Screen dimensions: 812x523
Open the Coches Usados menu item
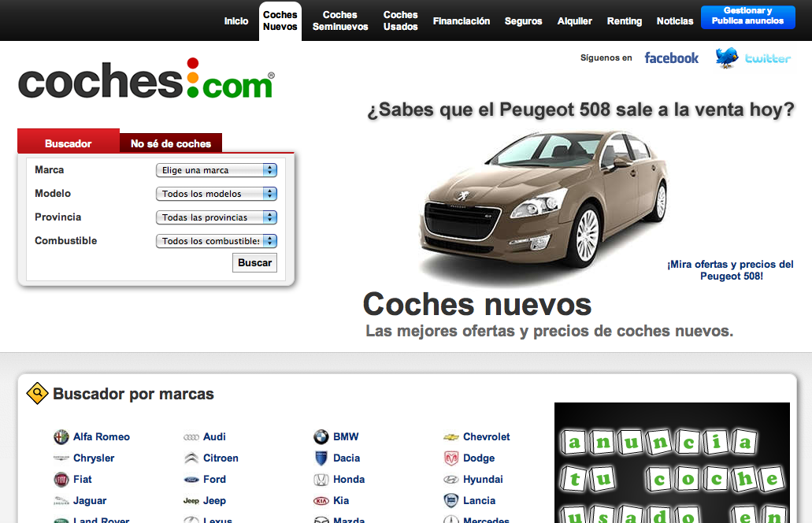[x=400, y=20]
